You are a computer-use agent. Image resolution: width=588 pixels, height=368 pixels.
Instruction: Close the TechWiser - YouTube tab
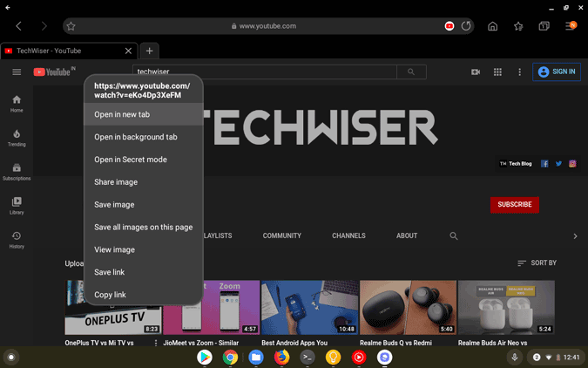click(128, 51)
